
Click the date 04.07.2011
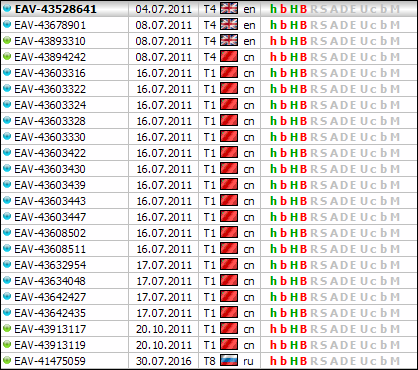164,9
